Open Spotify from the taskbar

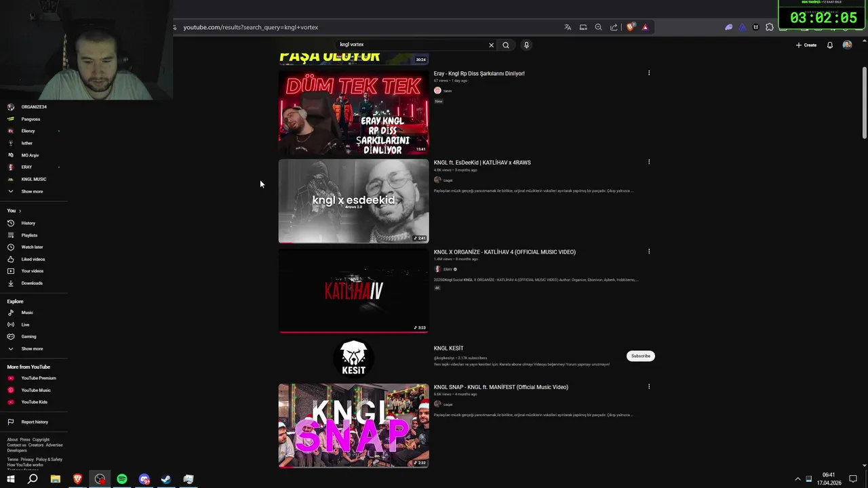122,479
